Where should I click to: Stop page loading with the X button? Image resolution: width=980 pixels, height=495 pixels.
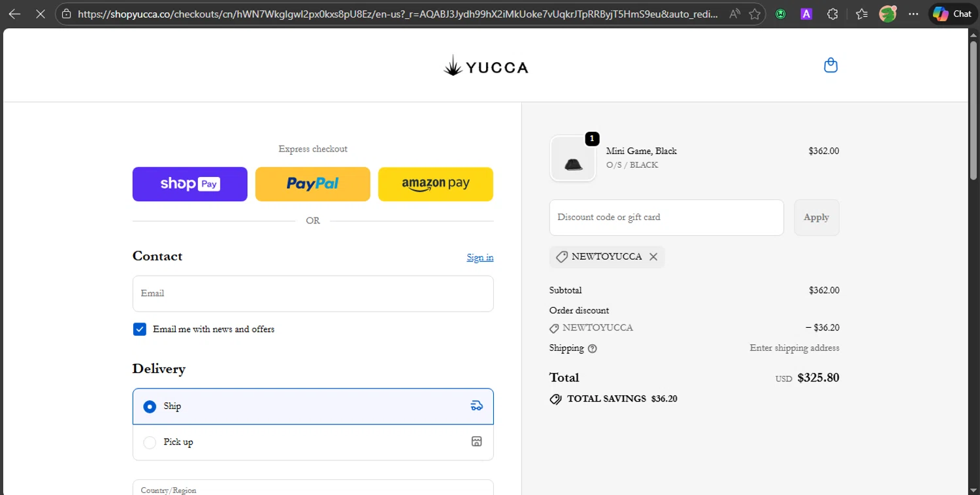41,14
